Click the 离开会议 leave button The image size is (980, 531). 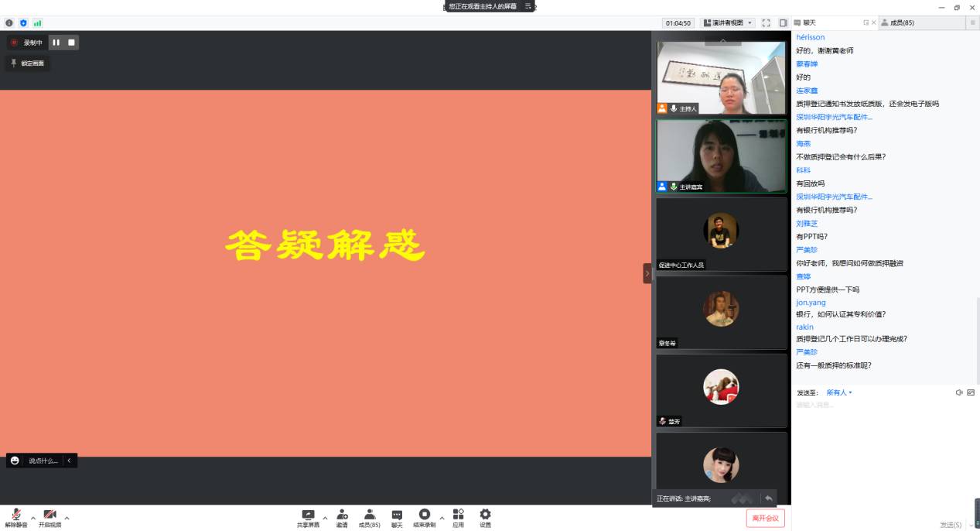[x=766, y=518]
